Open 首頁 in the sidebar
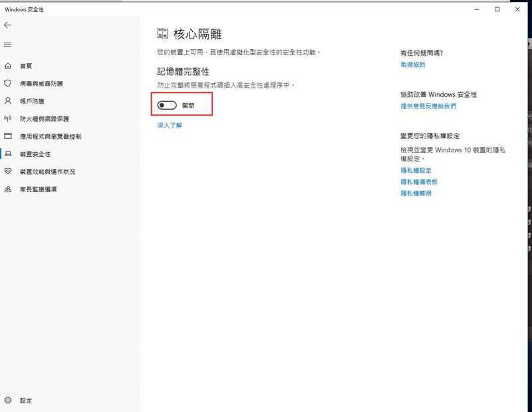Viewport: 532px width, 412px height. tap(26, 66)
